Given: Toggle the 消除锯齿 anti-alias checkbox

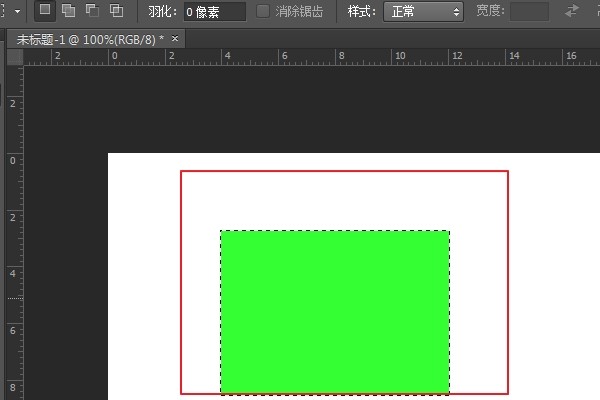Looking at the screenshot, I should tap(262, 11).
